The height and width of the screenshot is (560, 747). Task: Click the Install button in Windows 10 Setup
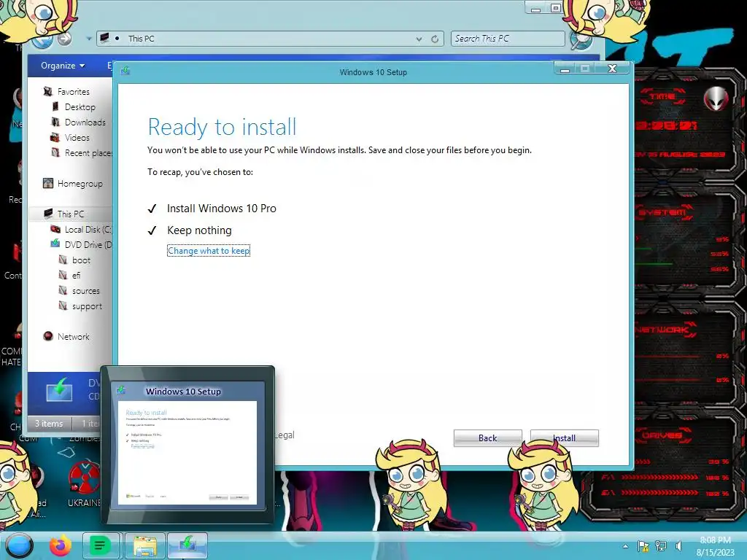click(x=564, y=437)
